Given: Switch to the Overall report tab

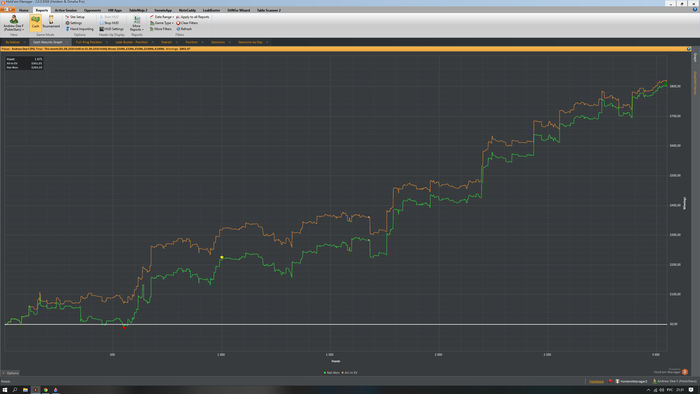Looking at the screenshot, I should (x=166, y=42).
